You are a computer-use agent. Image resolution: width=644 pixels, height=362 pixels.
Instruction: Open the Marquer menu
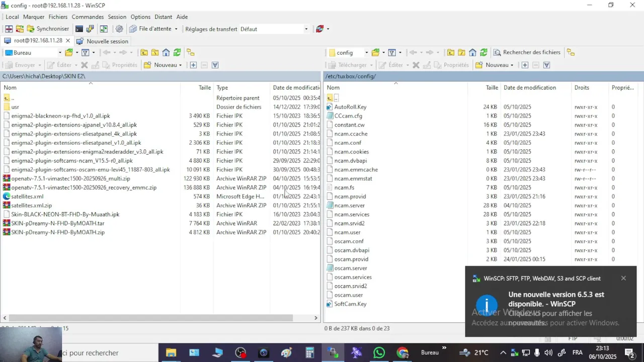34,17
